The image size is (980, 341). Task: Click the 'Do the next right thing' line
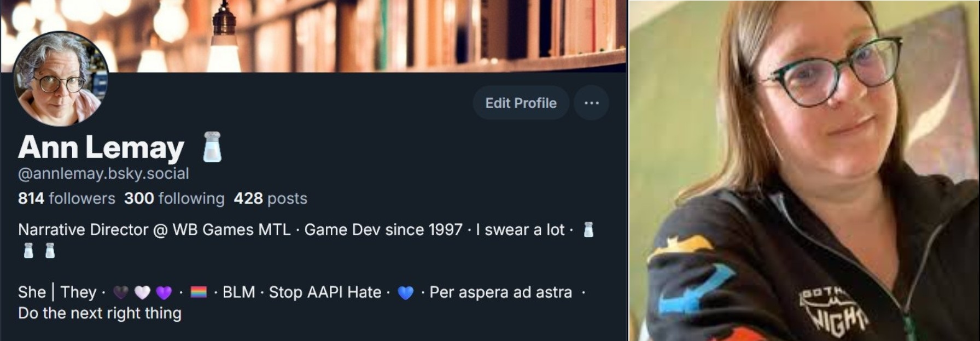pyautogui.click(x=100, y=313)
